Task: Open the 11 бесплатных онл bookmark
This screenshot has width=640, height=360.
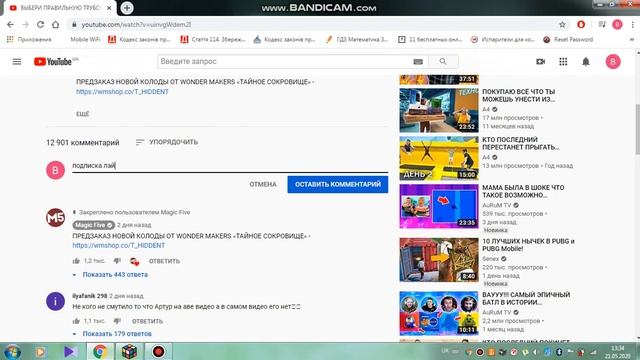Action: 430,40
